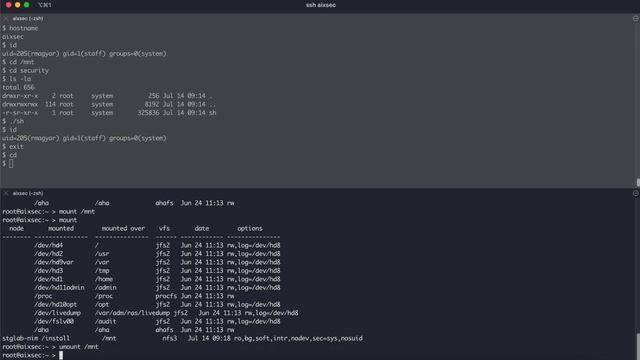
Task: Click the 'vfs' column header
Action: click(164, 229)
